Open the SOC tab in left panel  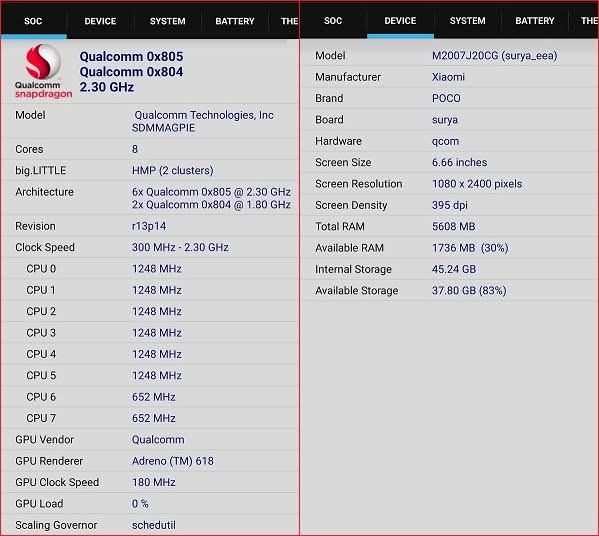33,21
